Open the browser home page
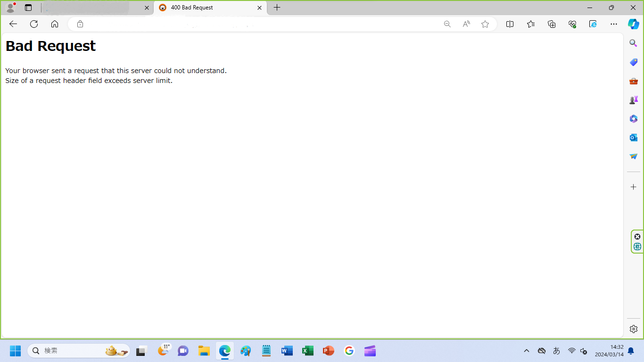Image resolution: width=644 pixels, height=362 pixels. point(55,24)
